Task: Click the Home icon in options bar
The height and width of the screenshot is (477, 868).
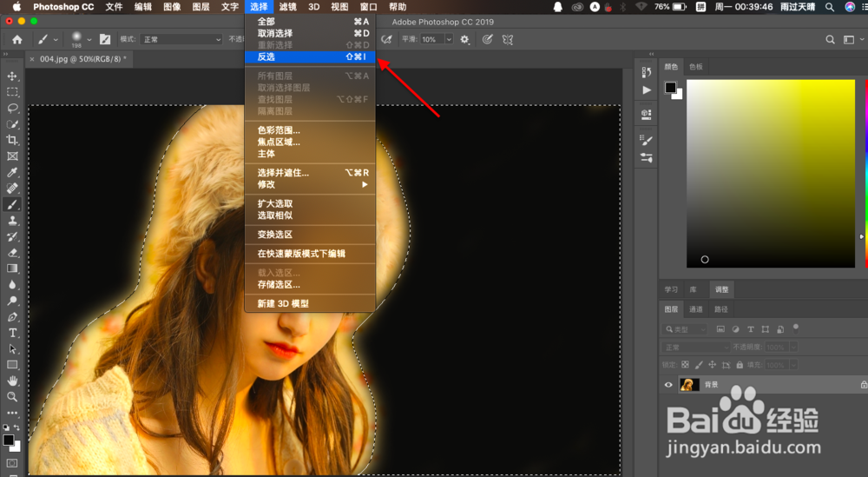Action: 17,39
